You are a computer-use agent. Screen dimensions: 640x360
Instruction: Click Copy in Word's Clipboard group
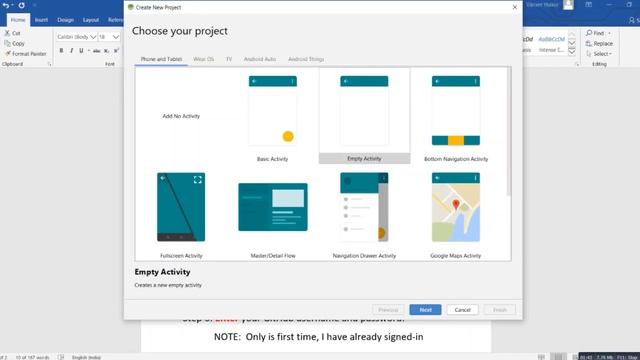(15, 43)
